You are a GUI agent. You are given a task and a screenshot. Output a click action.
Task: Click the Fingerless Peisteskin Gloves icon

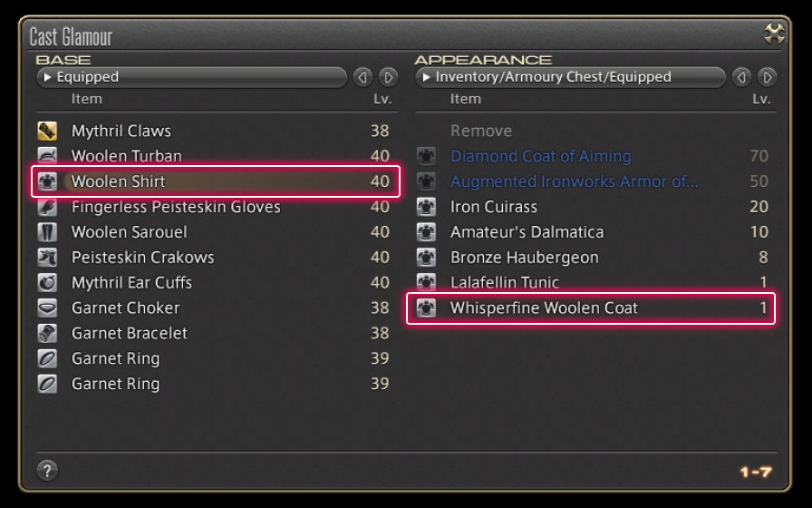(47, 207)
